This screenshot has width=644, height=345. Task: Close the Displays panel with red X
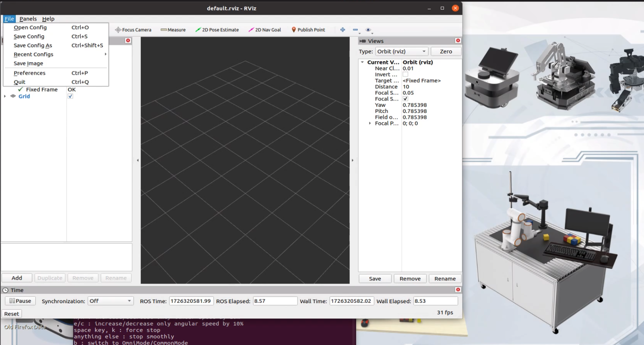coord(128,41)
